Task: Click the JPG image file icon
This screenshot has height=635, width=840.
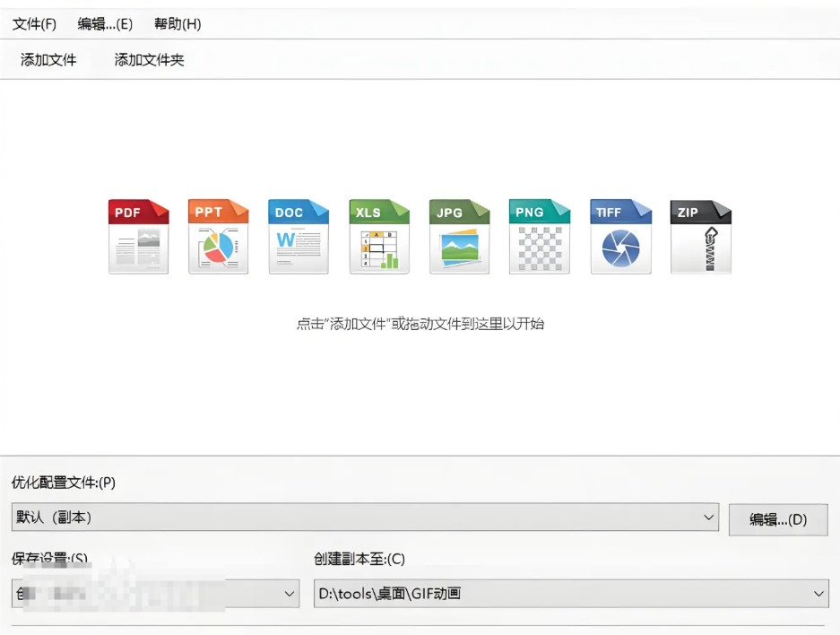Action: (460, 236)
